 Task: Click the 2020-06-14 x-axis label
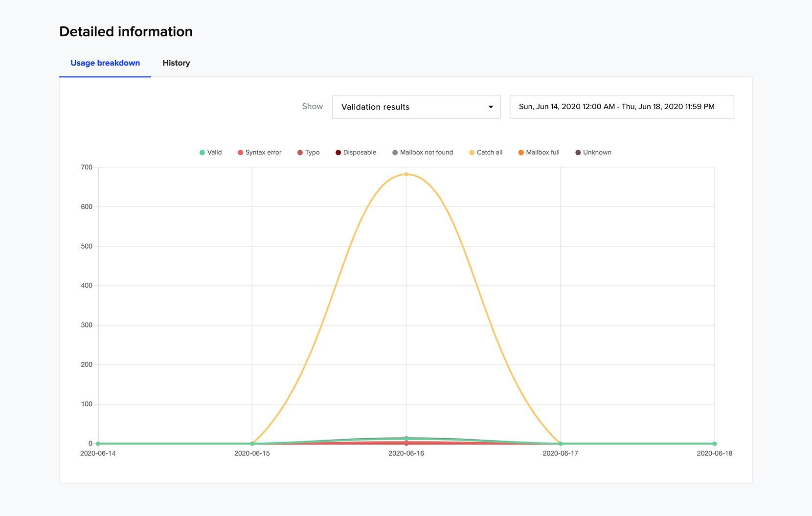[x=98, y=453]
